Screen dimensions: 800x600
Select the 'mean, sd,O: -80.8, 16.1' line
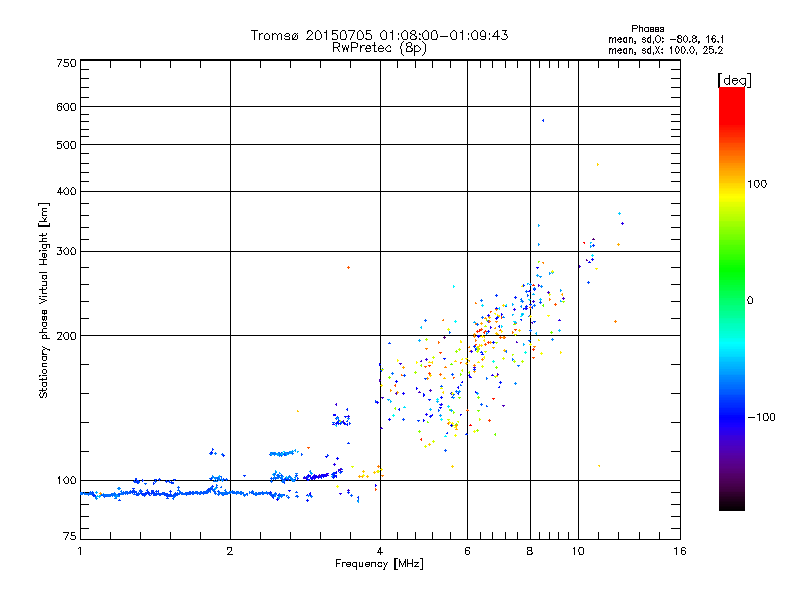click(x=666, y=39)
